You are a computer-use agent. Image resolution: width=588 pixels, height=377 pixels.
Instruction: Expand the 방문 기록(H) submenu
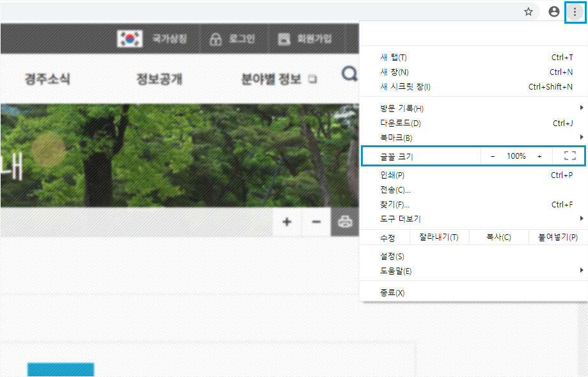[473, 108]
